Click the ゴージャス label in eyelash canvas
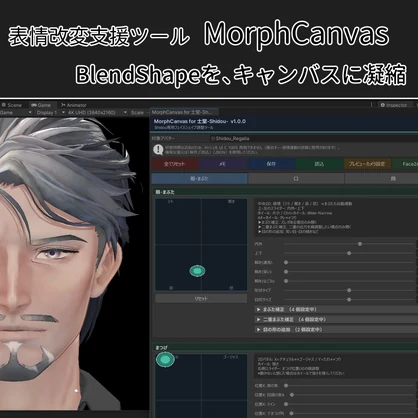Viewport: 418px width, 418px height. click(231, 357)
